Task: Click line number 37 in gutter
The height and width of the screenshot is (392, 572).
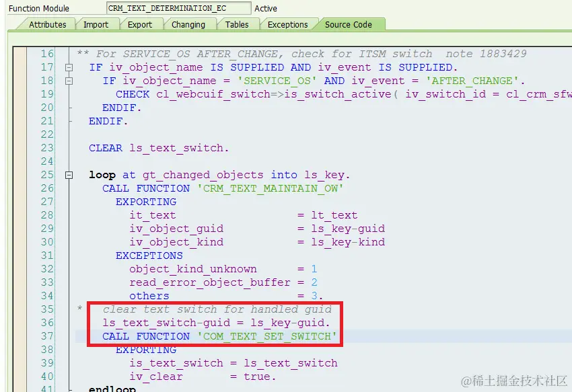Action: (x=47, y=336)
